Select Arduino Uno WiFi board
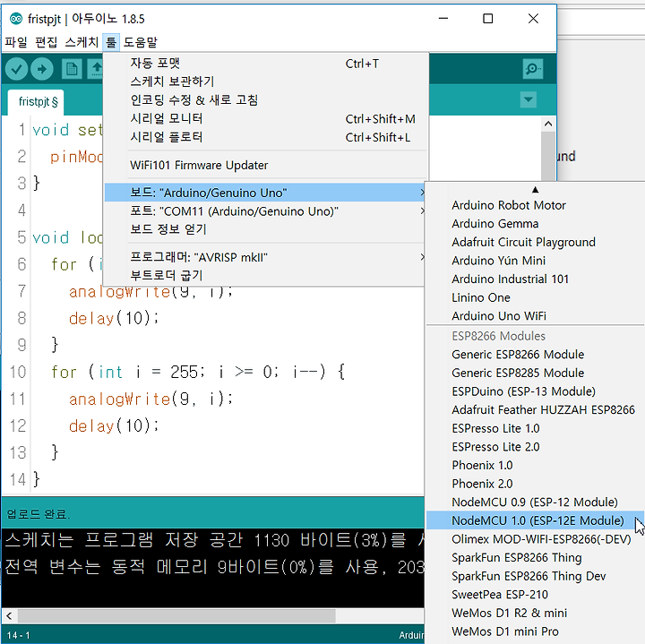This screenshot has height=644, width=645. tap(536, 316)
